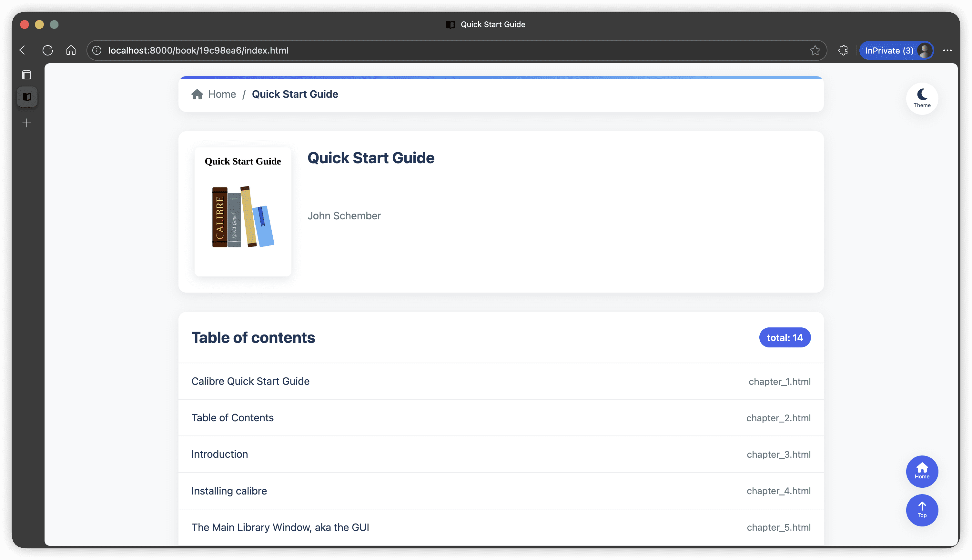The height and width of the screenshot is (560, 972).
Task: Go back with the browser arrow
Action: click(x=25, y=50)
